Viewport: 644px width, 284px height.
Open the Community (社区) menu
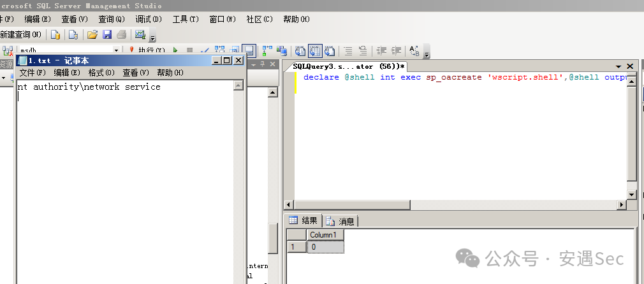point(260,19)
